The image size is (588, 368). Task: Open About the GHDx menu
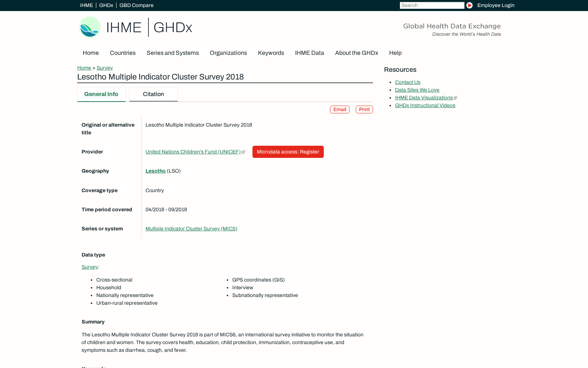pos(356,53)
